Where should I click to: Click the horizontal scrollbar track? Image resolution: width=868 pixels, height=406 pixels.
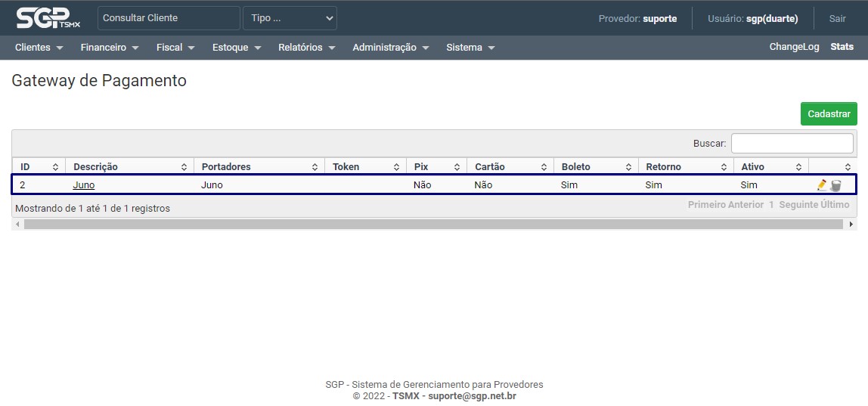pos(433,225)
